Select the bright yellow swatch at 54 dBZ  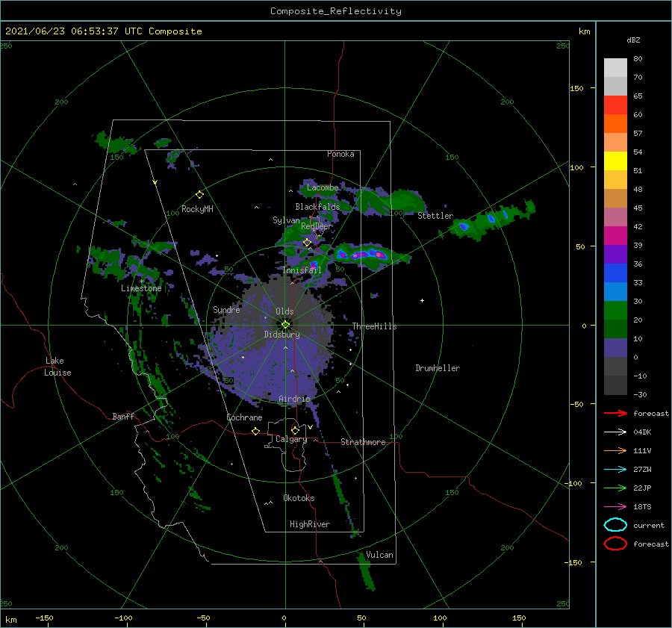[x=615, y=161]
